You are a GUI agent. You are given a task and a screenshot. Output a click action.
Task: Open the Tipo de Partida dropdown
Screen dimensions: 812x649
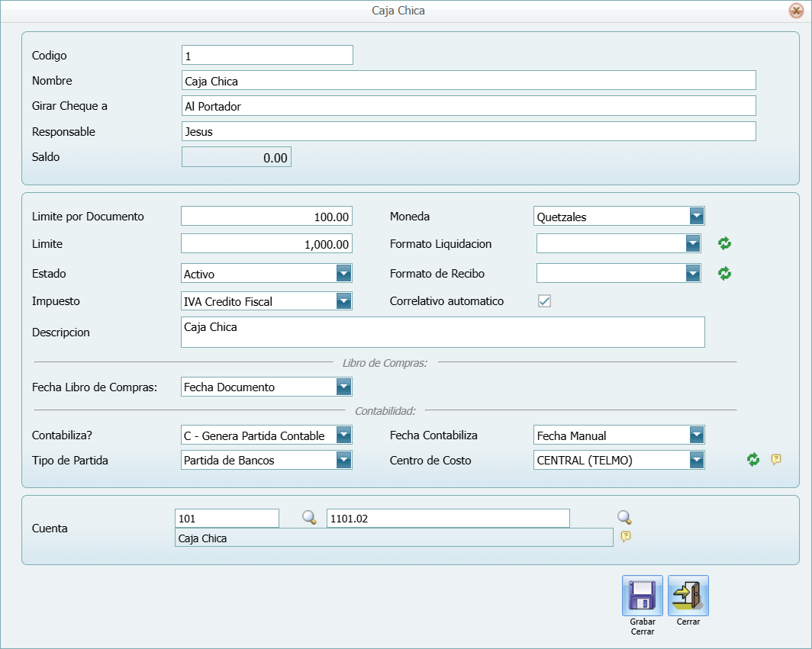345,460
